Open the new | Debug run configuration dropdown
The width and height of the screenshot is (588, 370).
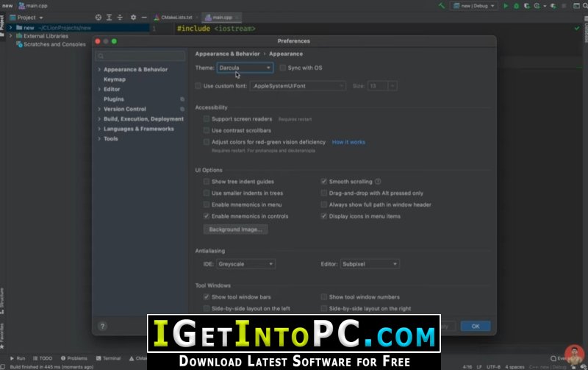click(474, 6)
